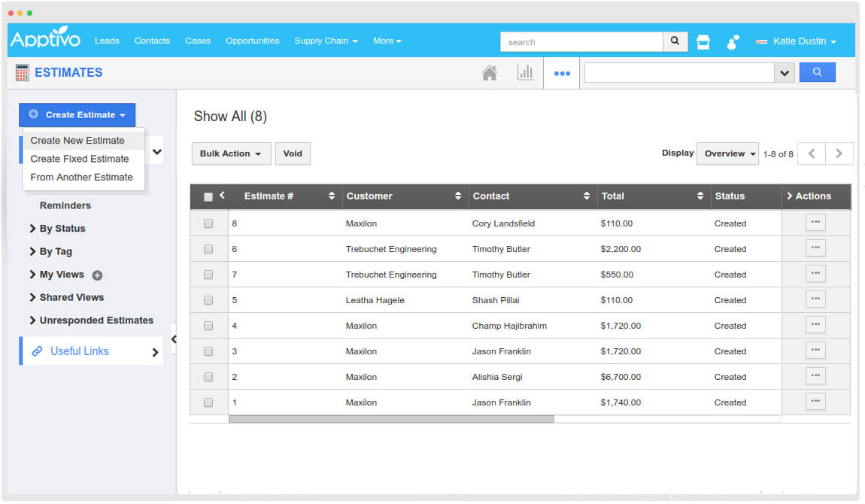Click the Void button
865x504 pixels.
tap(293, 153)
